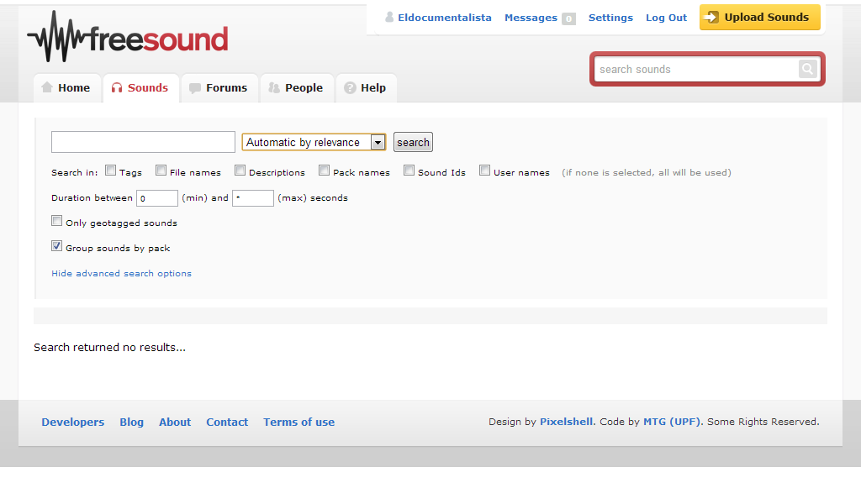
Task: Click the Log Out link
Action: tap(666, 18)
